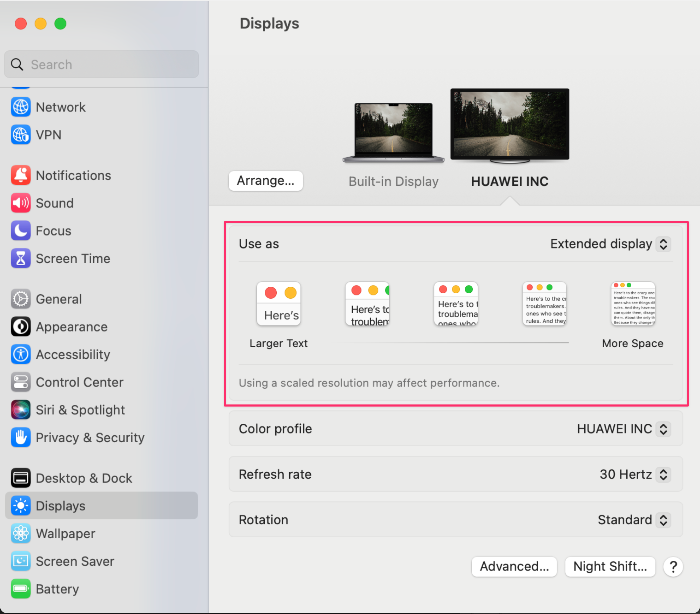Image resolution: width=700 pixels, height=614 pixels.
Task: Click the red close window button
Action: click(x=21, y=23)
